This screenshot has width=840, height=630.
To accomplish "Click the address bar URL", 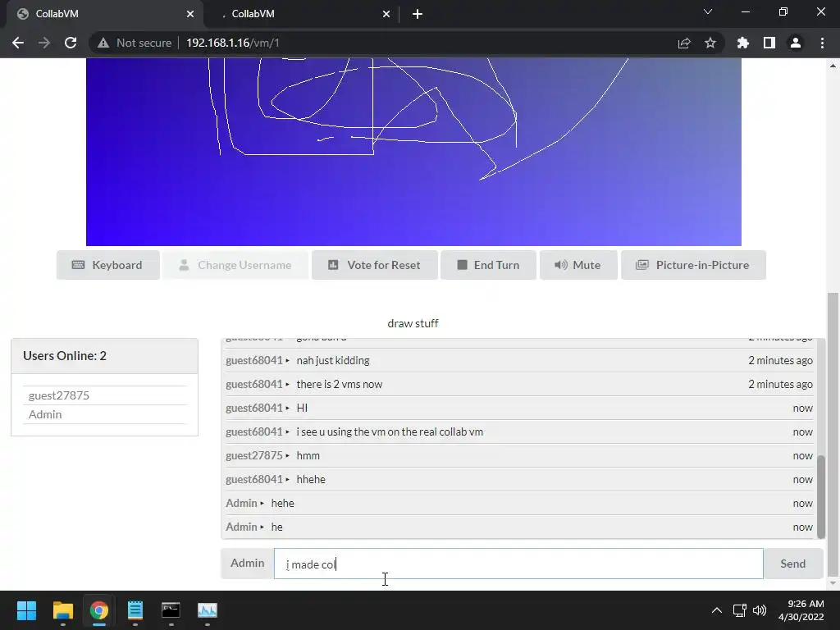I will pos(232,43).
